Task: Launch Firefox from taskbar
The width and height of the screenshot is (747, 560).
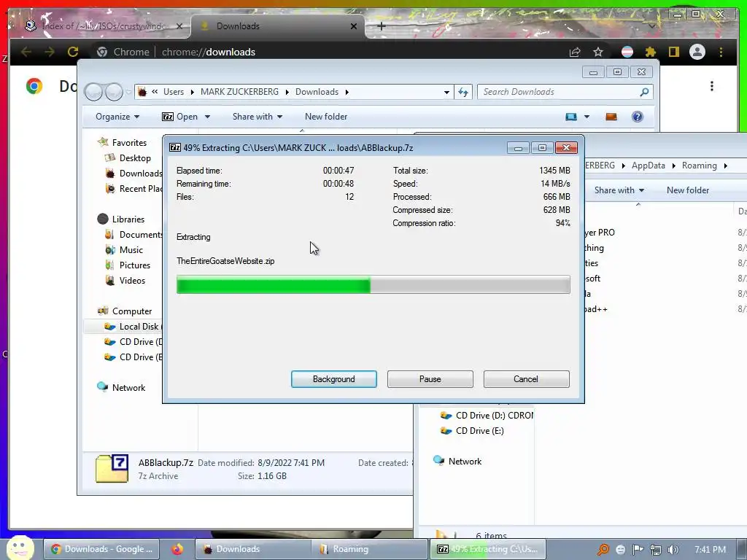Action: point(177,549)
